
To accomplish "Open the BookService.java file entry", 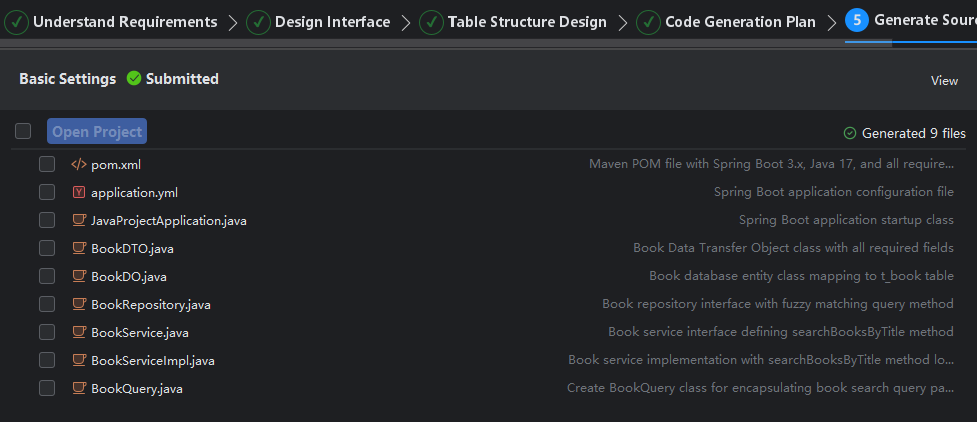I will [x=139, y=332].
